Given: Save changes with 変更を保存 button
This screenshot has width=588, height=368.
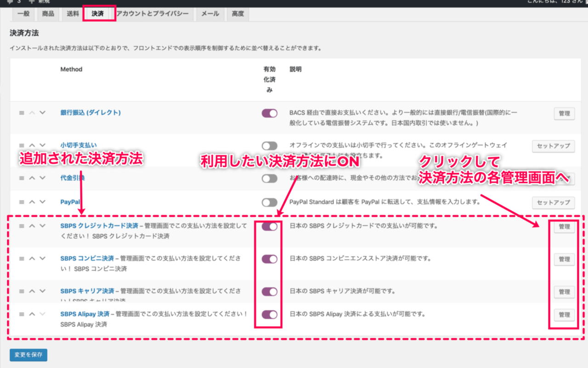Looking at the screenshot, I should (x=28, y=355).
